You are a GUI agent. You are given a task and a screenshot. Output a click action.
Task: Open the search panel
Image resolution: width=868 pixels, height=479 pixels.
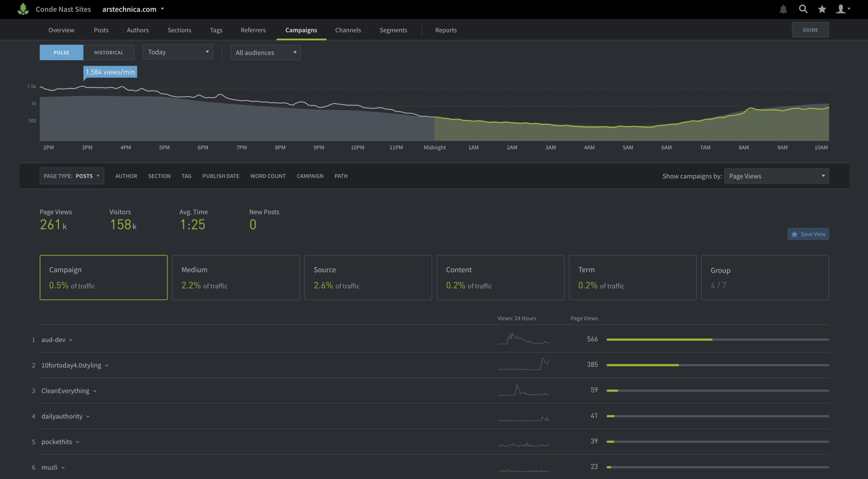803,9
